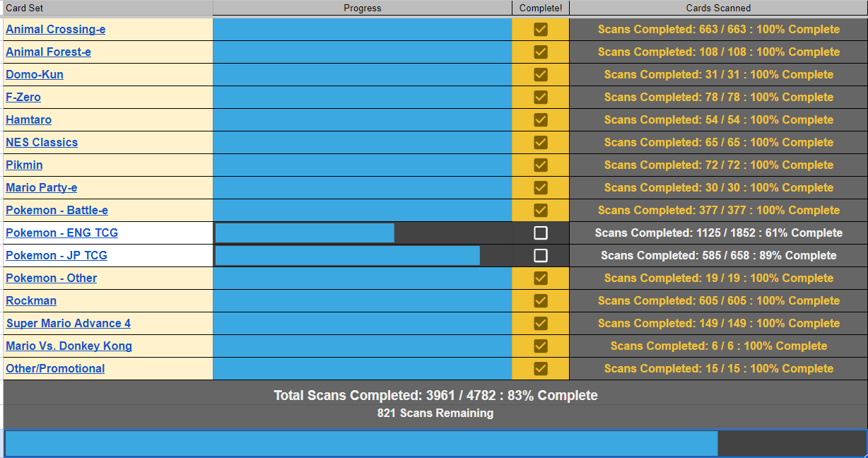Screen dimensions: 868x458
Task: Uncheck the F-Zero complete checkbox
Action: pyautogui.click(x=541, y=97)
